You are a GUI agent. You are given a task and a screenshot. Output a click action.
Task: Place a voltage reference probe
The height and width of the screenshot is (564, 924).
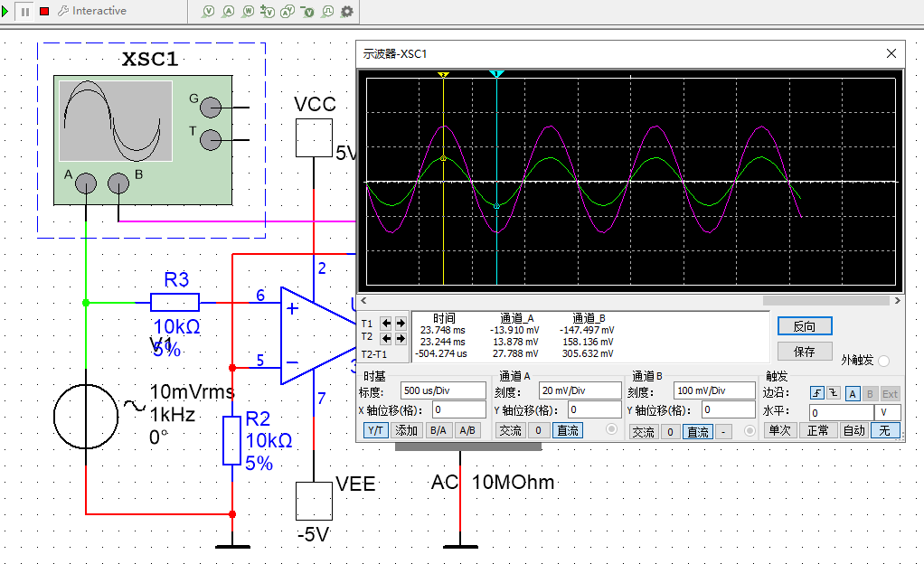tap(307, 11)
